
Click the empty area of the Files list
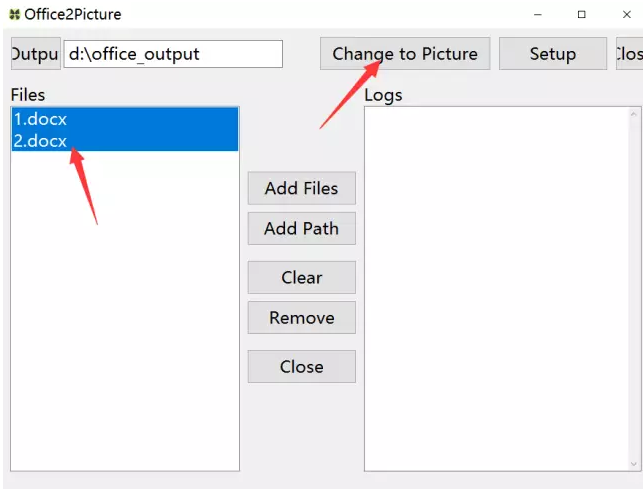[125, 311]
